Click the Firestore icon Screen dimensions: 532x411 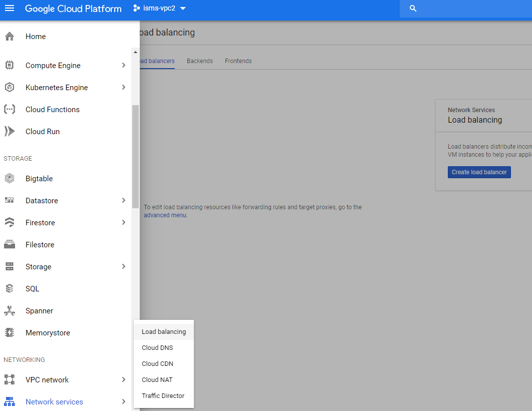(10, 222)
